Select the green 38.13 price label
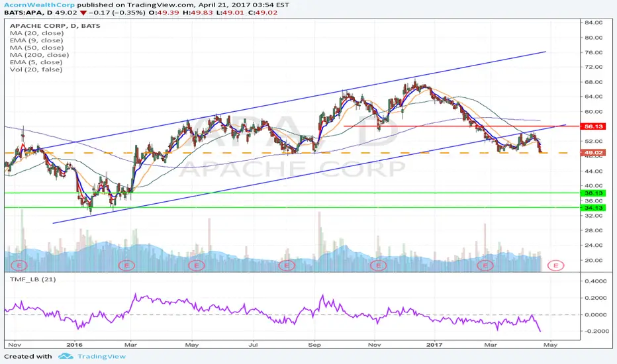The image size is (617, 364). (593, 193)
